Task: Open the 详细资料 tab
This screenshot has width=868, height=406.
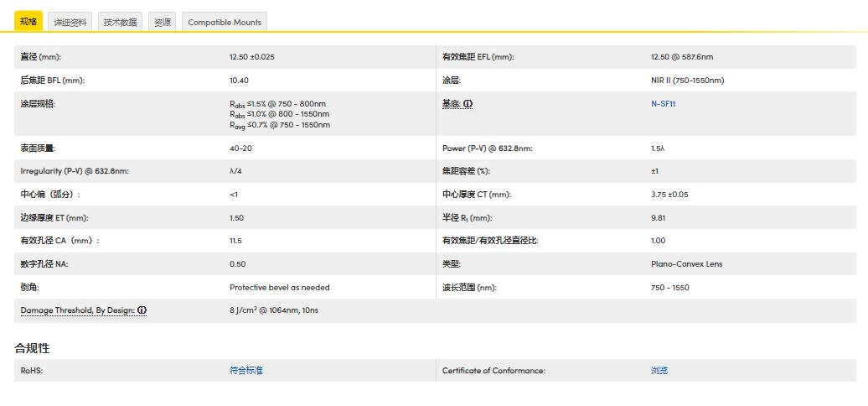Action: pos(70,22)
